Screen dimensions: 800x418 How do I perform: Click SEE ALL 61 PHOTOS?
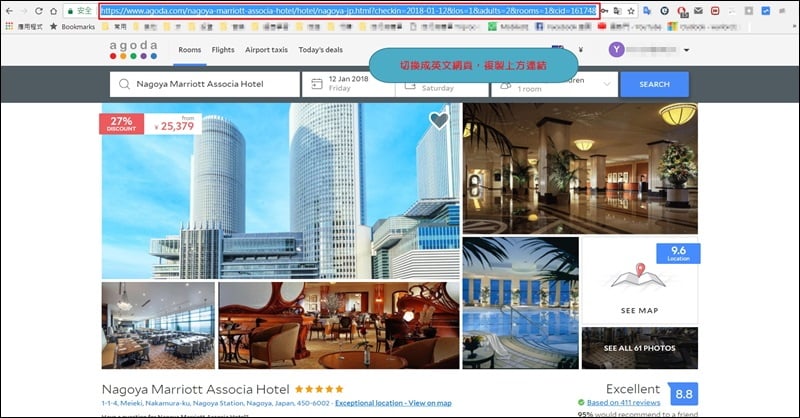640,348
